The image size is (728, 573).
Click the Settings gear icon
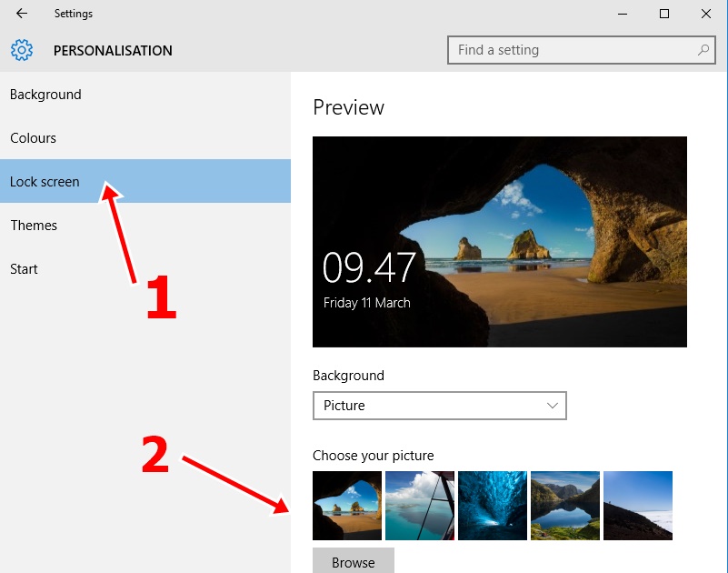click(x=22, y=50)
